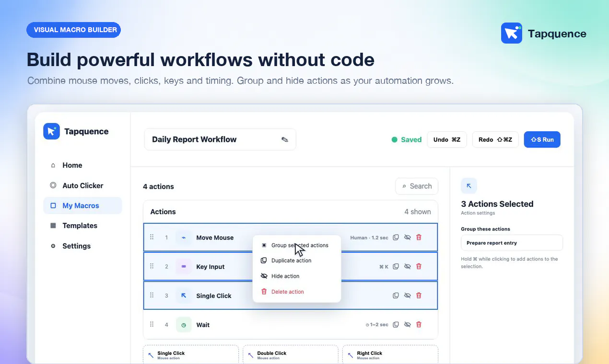Open the Home sidebar item
Viewport: 609px width, 364px height.
click(82, 165)
